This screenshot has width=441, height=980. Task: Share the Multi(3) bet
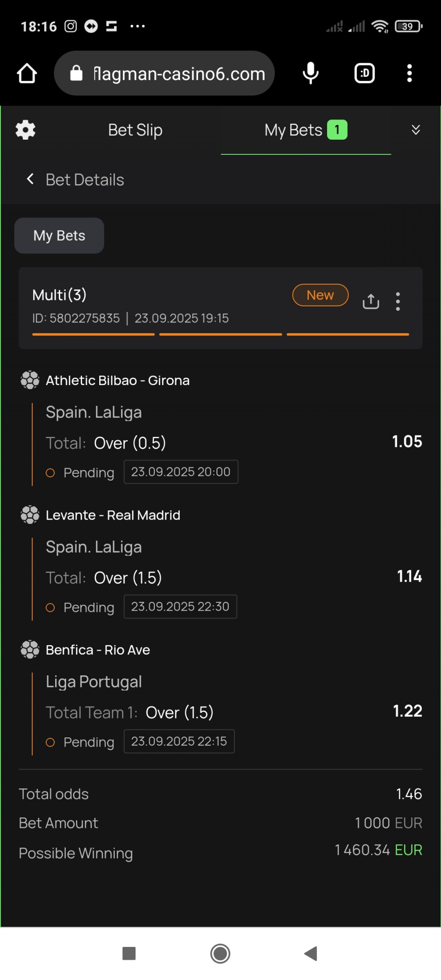371,301
